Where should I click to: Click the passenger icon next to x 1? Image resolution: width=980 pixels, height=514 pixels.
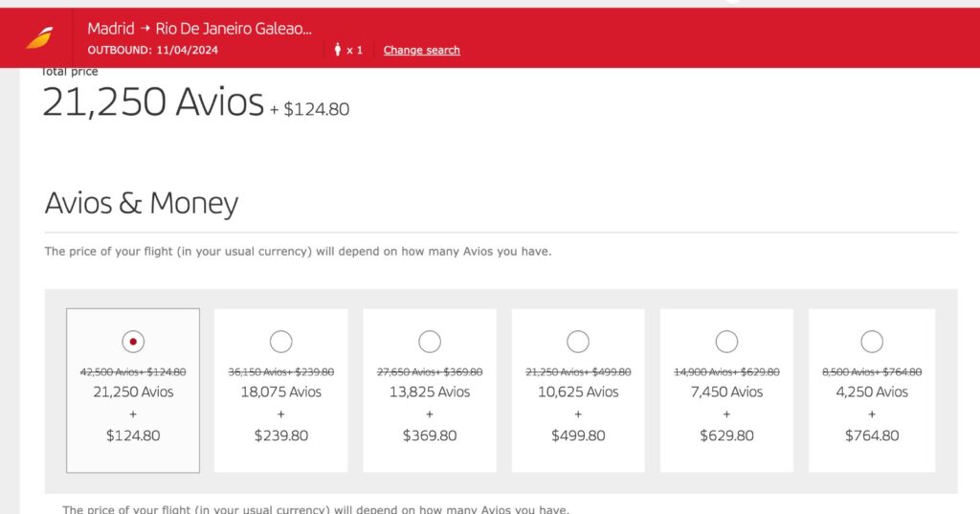(x=338, y=50)
